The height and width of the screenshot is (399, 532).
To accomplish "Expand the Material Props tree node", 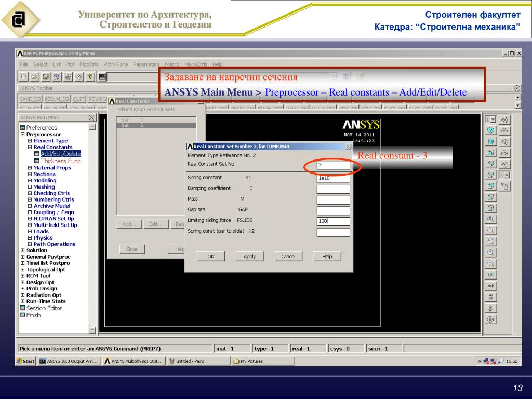I will point(30,168).
